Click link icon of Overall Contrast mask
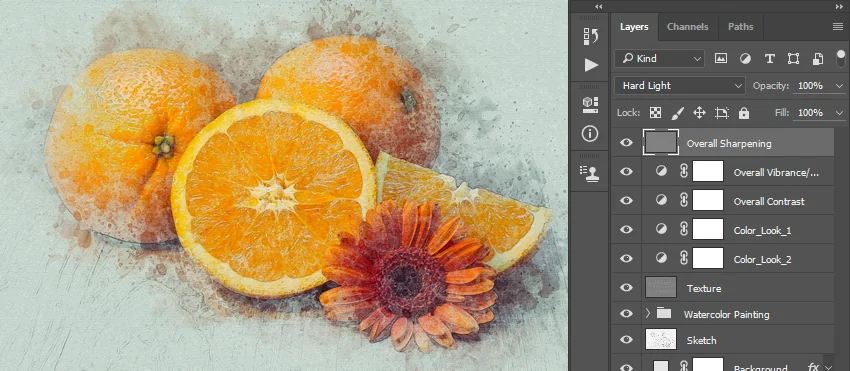Image resolution: width=850 pixels, height=371 pixels. (x=684, y=200)
